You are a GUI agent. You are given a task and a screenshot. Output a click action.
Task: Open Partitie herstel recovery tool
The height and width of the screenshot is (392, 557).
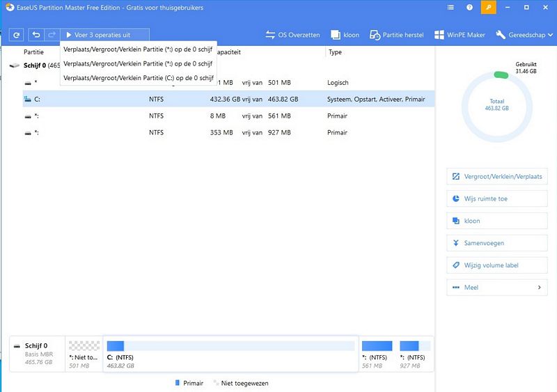pos(396,35)
